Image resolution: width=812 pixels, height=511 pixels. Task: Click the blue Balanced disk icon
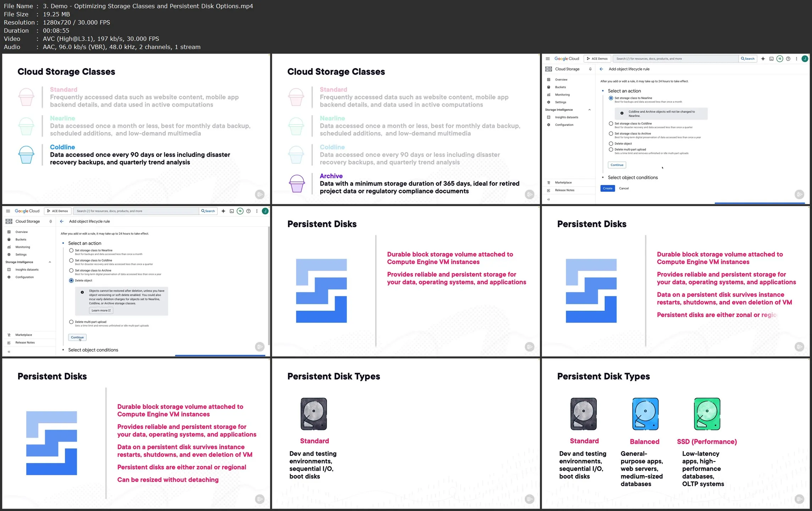pyautogui.click(x=645, y=414)
